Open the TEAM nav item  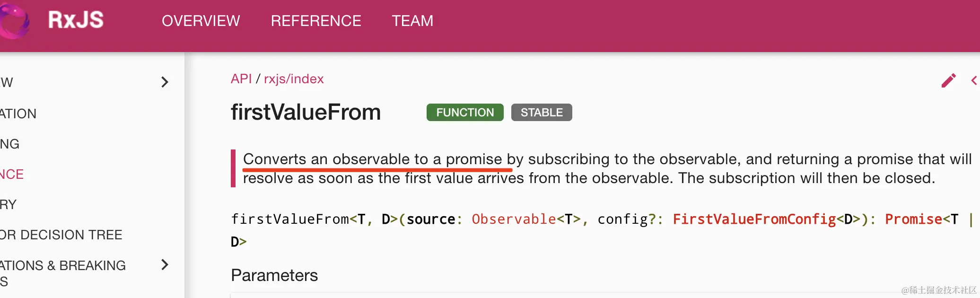pyautogui.click(x=412, y=21)
